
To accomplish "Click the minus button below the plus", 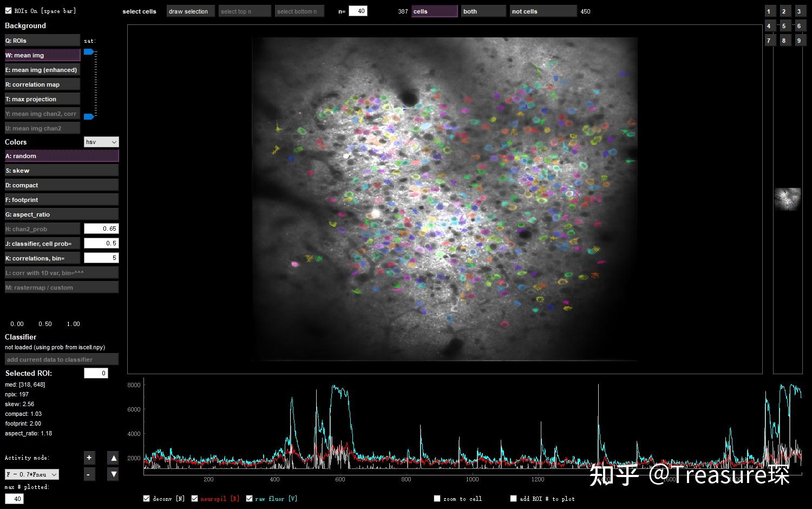I will coord(89,474).
